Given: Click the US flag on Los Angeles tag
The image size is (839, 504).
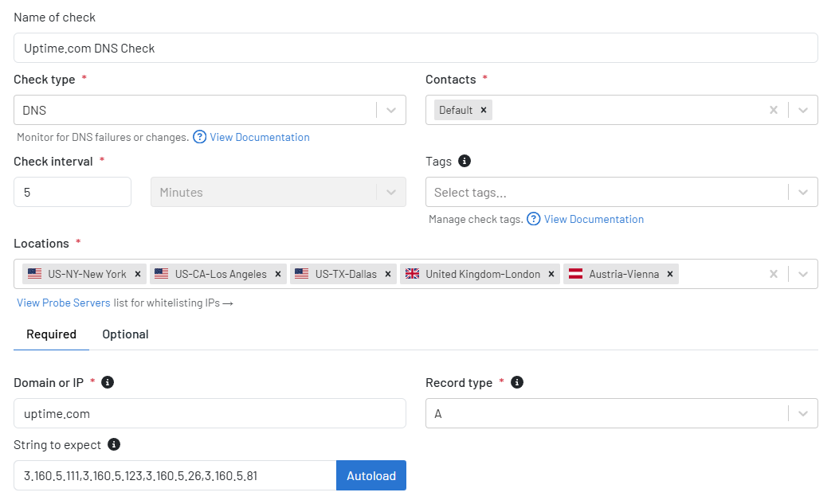Looking at the screenshot, I should point(162,274).
